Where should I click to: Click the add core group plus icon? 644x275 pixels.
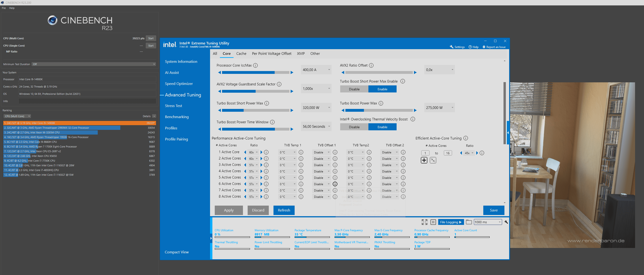click(424, 160)
